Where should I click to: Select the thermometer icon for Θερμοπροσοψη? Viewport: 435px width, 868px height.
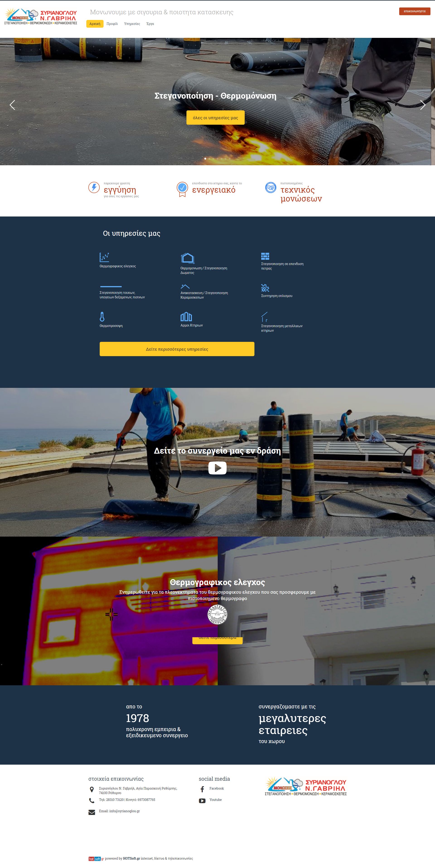pyautogui.click(x=102, y=317)
